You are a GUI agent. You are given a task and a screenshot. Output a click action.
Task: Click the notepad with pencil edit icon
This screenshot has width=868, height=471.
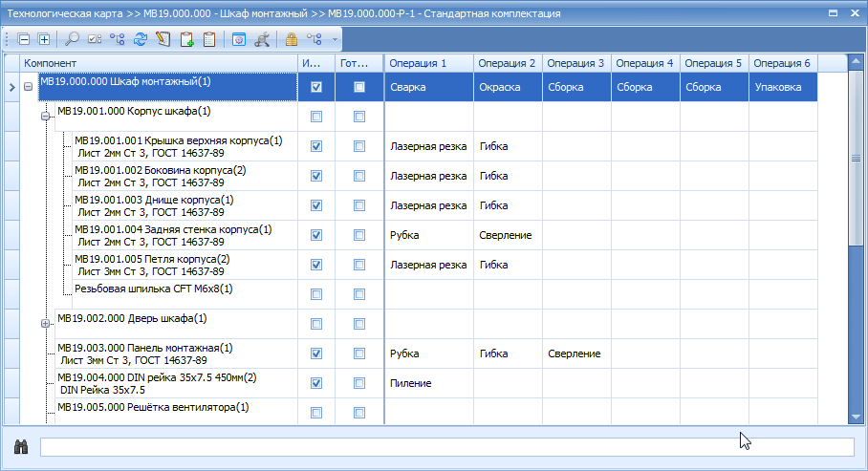(163, 39)
